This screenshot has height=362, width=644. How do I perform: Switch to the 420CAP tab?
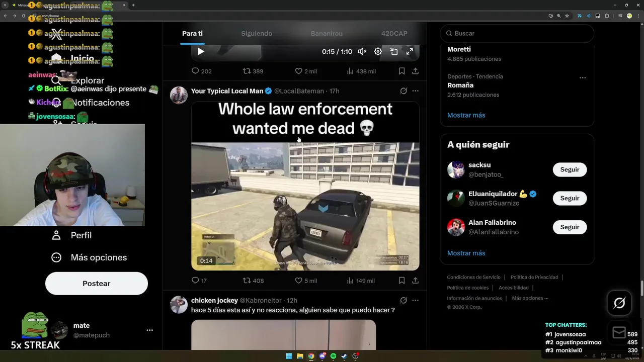(x=394, y=33)
